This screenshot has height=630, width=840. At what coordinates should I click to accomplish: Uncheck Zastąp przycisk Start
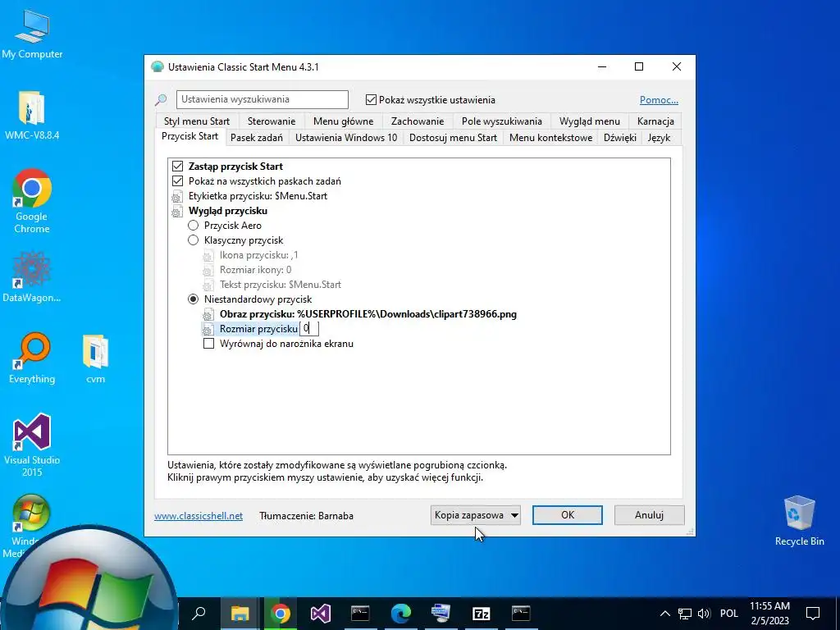[177, 166]
